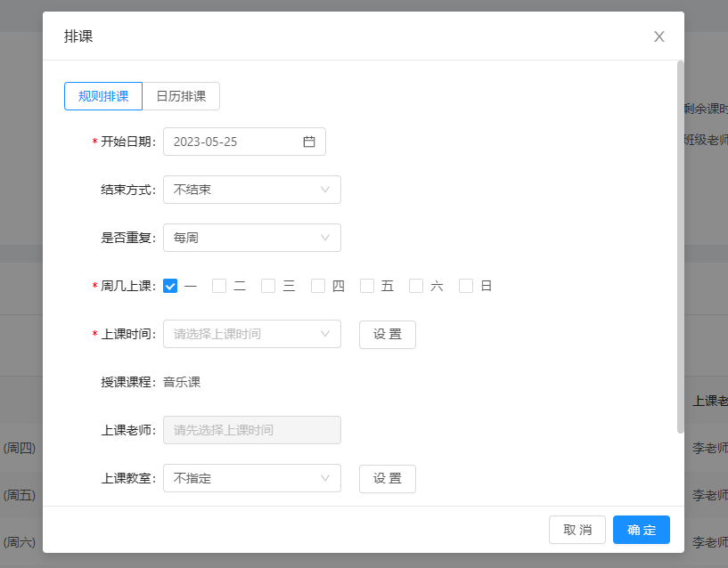The height and width of the screenshot is (568, 728).
Task: Confirm with the 确定 button
Action: click(642, 530)
